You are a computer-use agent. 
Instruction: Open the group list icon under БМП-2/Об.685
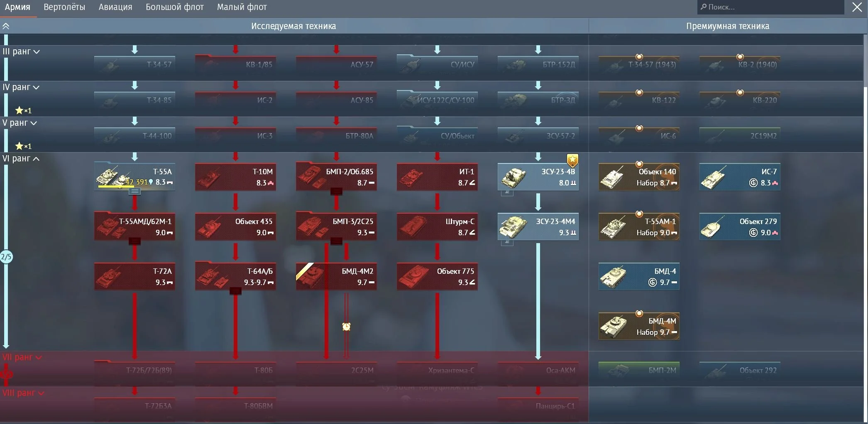click(x=336, y=191)
